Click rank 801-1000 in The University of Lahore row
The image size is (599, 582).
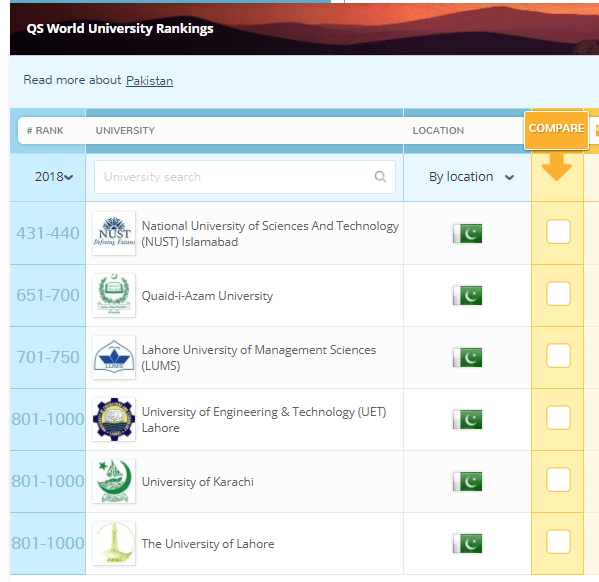tap(48, 543)
